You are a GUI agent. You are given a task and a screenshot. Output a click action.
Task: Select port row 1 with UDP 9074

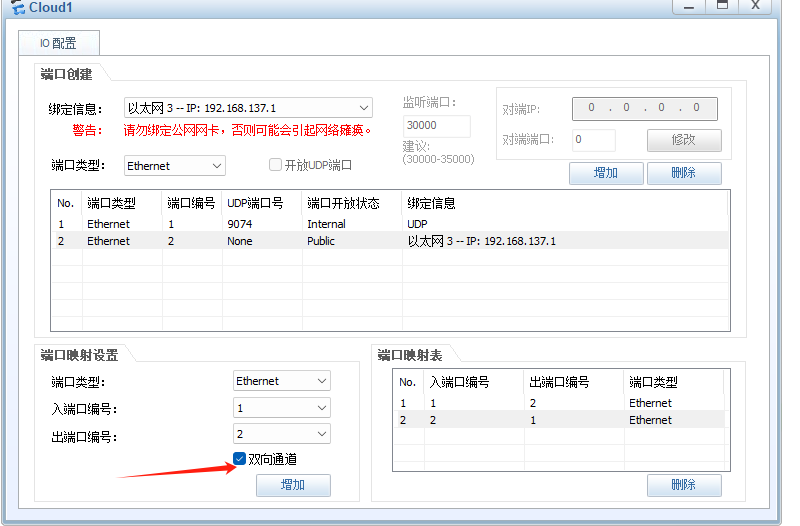(390, 224)
